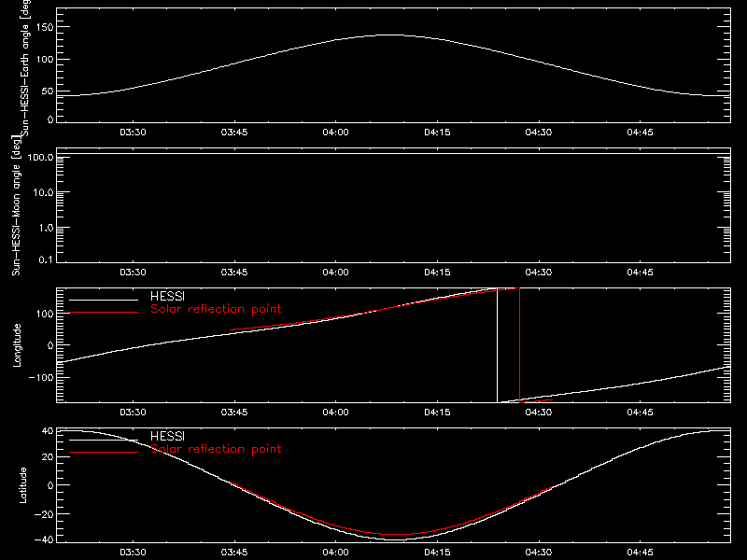Click the red legend line in Longitude panel
Image resolution: width=747 pixels, height=560 pixels.
[x=104, y=313]
